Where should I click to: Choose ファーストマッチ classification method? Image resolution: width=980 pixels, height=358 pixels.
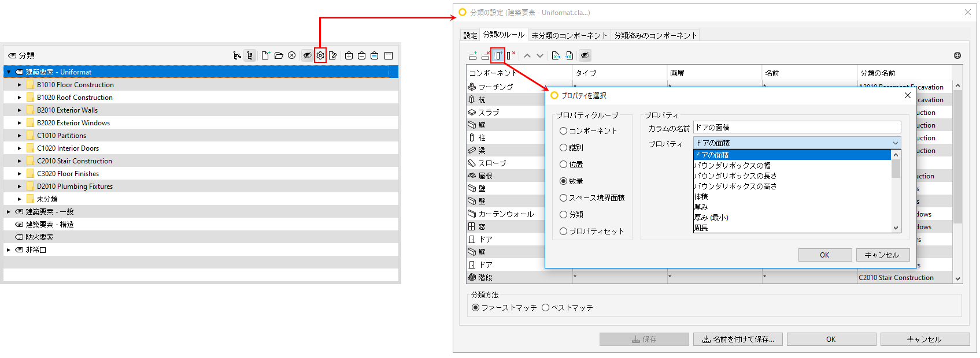tap(475, 307)
